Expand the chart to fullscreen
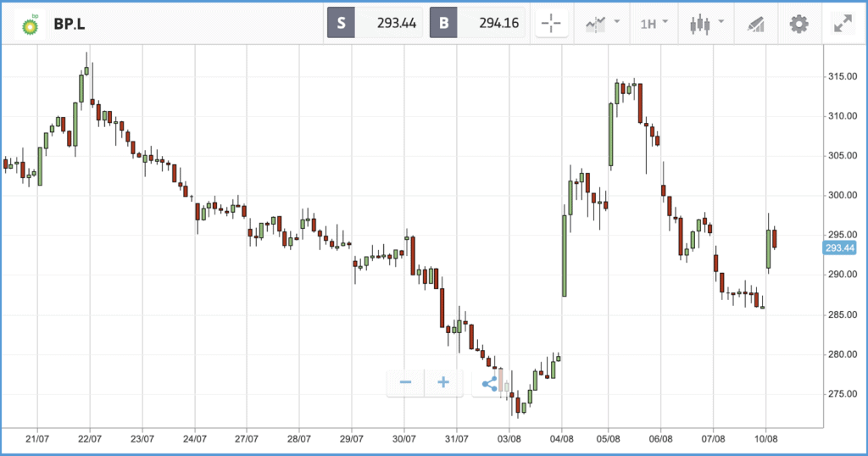868x456 pixels. pos(843,24)
